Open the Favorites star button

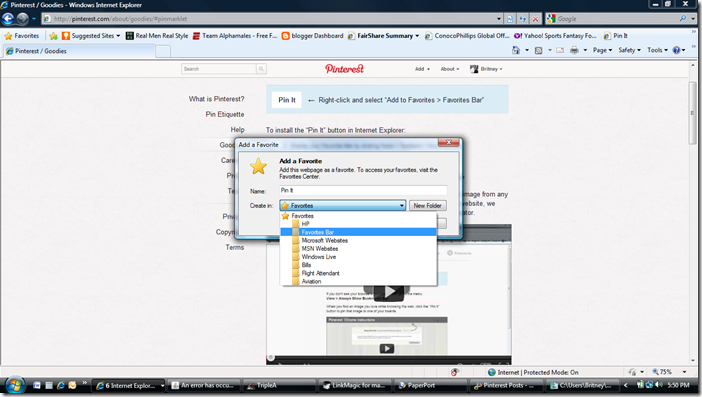[x=22, y=36]
